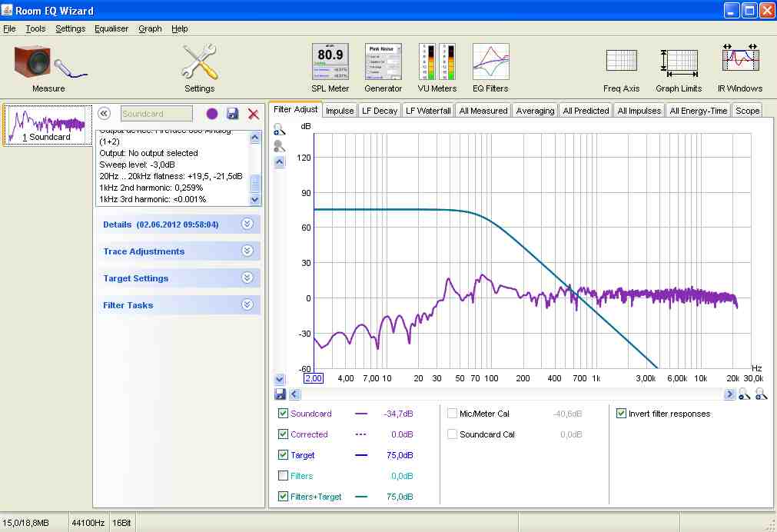
Task: Click the 2,00 frequency axis start field
Action: (313, 378)
